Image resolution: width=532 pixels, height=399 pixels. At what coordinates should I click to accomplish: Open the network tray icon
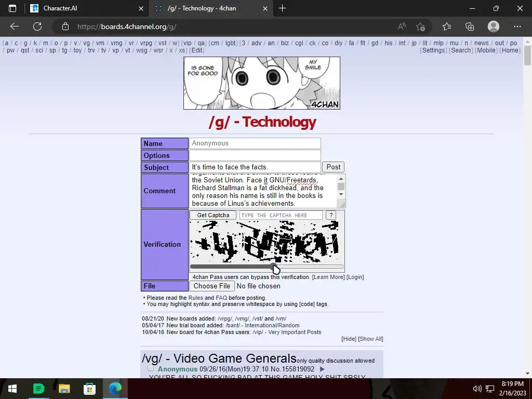(490, 389)
